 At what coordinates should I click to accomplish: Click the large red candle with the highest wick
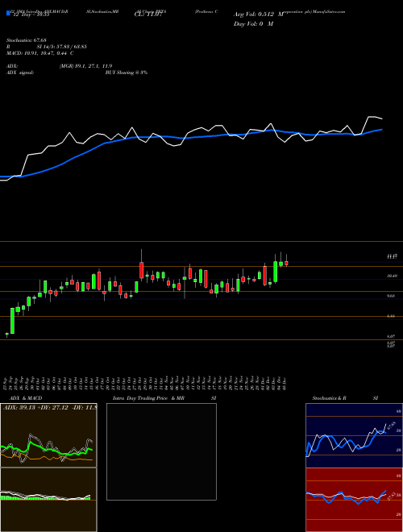tap(142, 270)
